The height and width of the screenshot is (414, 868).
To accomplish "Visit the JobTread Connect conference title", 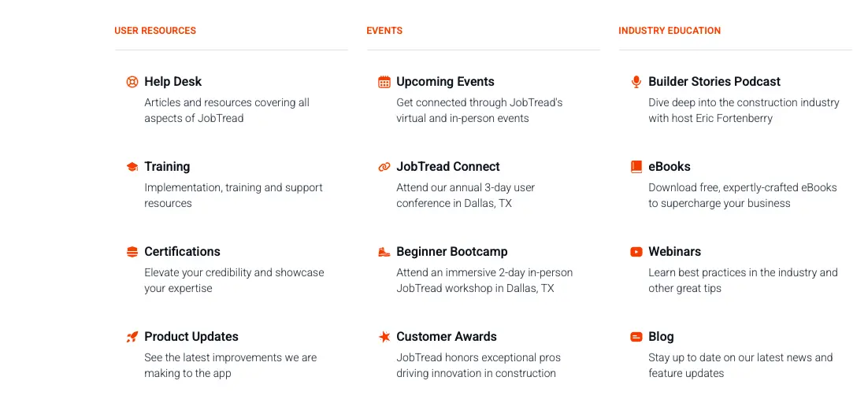I will [x=448, y=167].
